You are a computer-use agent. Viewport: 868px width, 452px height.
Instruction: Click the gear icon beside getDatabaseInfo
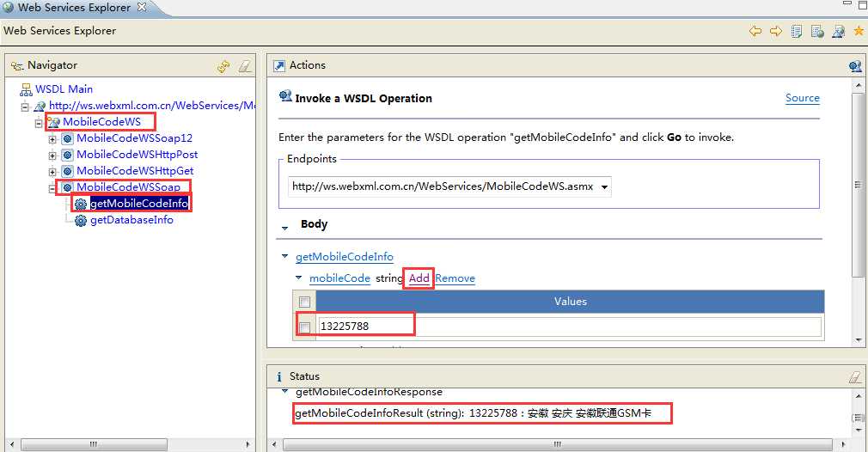pyautogui.click(x=81, y=221)
